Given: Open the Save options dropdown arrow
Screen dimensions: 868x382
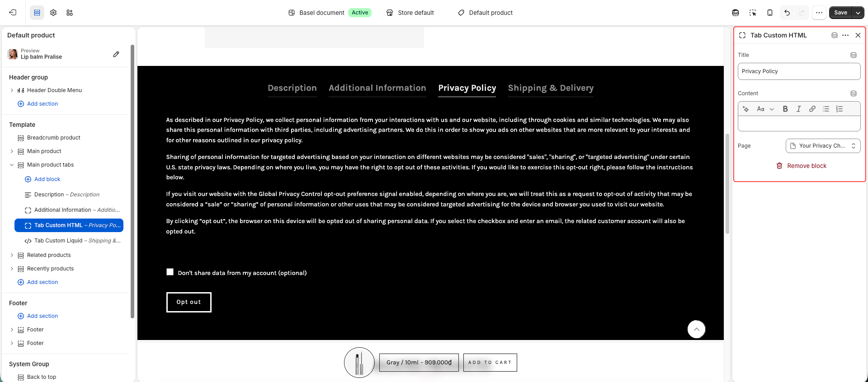Looking at the screenshot, I should (x=858, y=13).
